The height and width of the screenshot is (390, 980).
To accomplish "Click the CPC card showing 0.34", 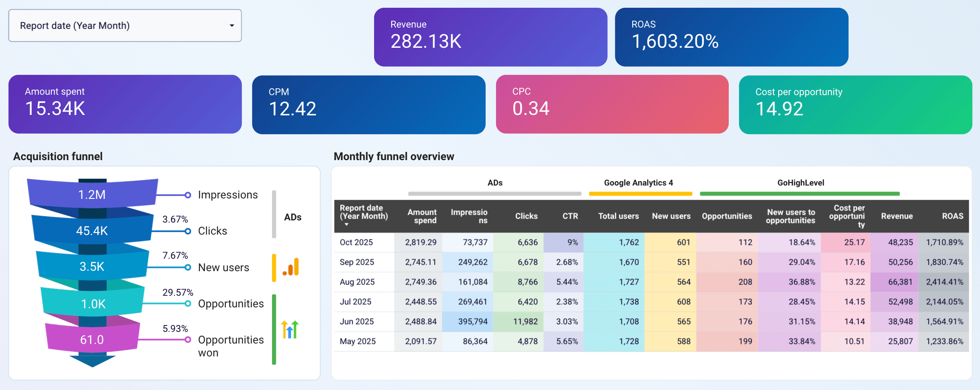I will [612, 104].
